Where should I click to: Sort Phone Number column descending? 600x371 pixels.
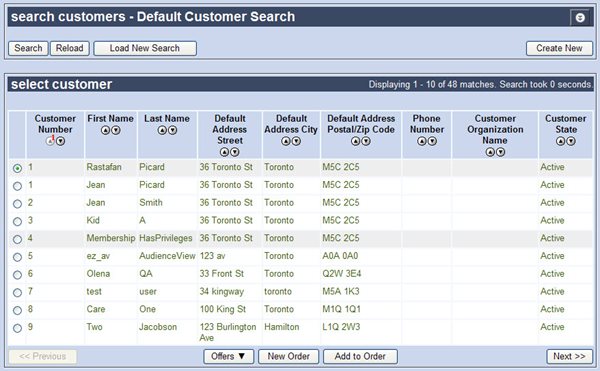(432, 142)
